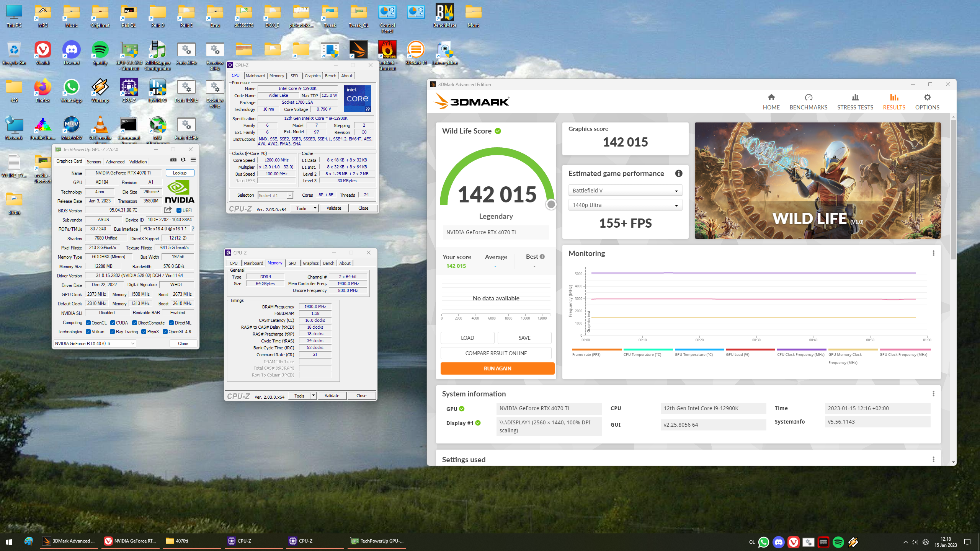Image resolution: width=980 pixels, height=551 pixels.
Task: Open the Graphics tab in lower CPU-Z
Action: [x=310, y=263]
